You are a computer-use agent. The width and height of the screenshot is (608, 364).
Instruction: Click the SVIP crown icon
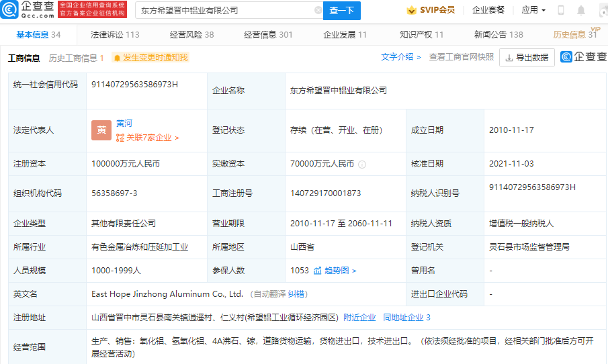pos(411,11)
